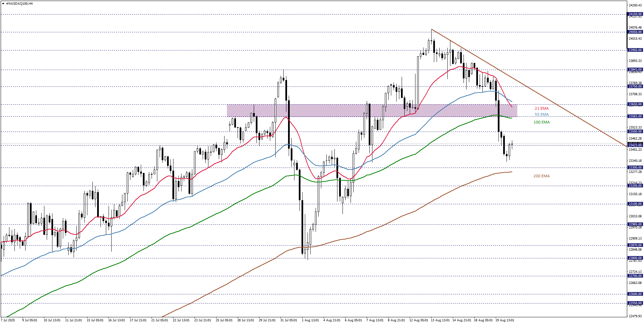Screen dimensions: 644x324
Task: Click the 23843.00 level price tag
Action: pyautogui.click(x=635, y=70)
